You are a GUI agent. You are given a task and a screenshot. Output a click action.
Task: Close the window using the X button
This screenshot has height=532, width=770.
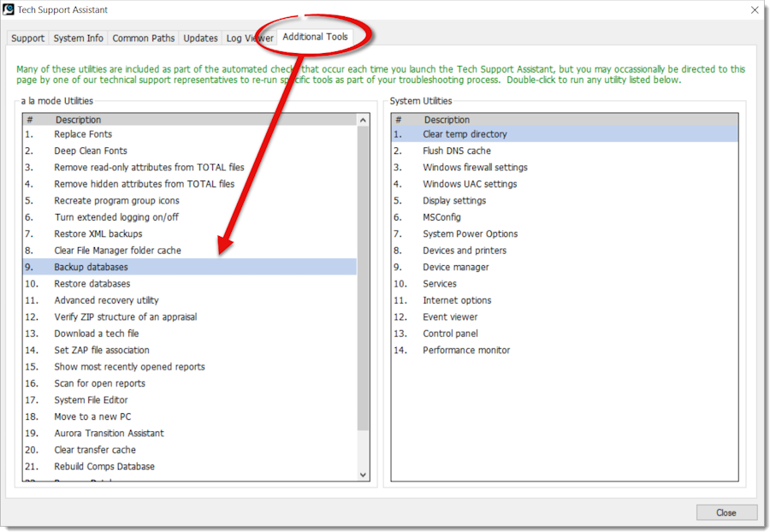(x=755, y=9)
